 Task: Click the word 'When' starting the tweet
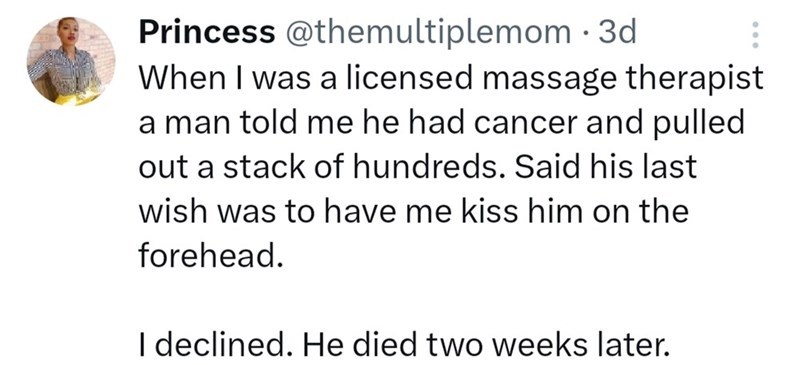click(x=171, y=79)
